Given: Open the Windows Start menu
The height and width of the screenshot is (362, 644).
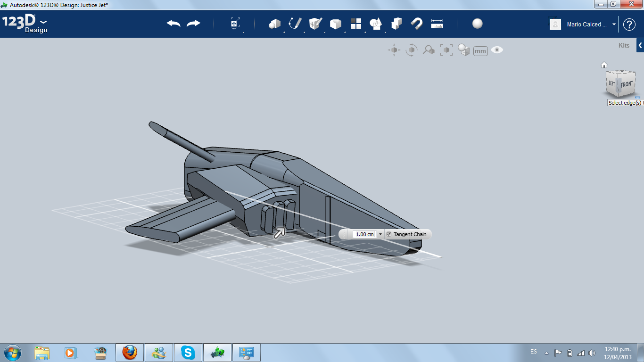Looking at the screenshot, I should click(12, 353).
